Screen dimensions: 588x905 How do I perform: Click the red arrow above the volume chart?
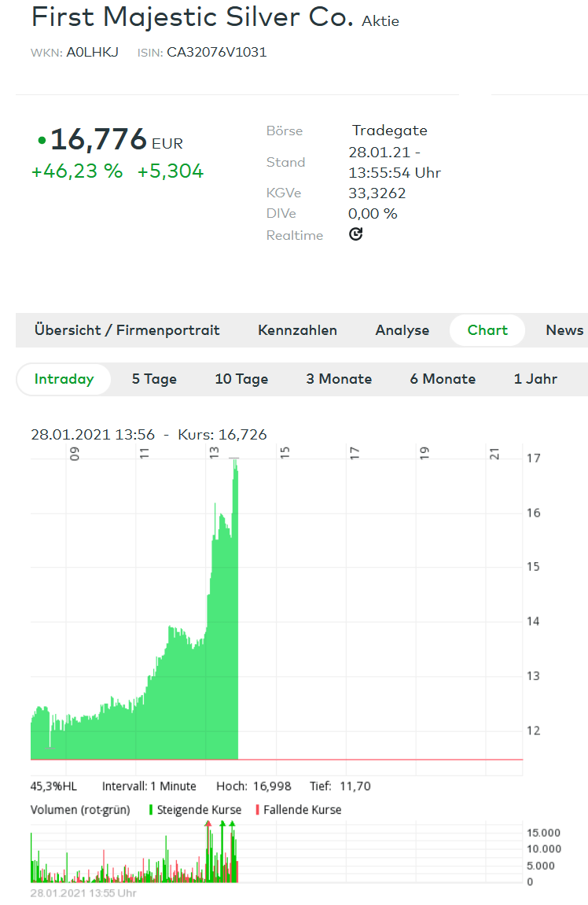point(208,823)
